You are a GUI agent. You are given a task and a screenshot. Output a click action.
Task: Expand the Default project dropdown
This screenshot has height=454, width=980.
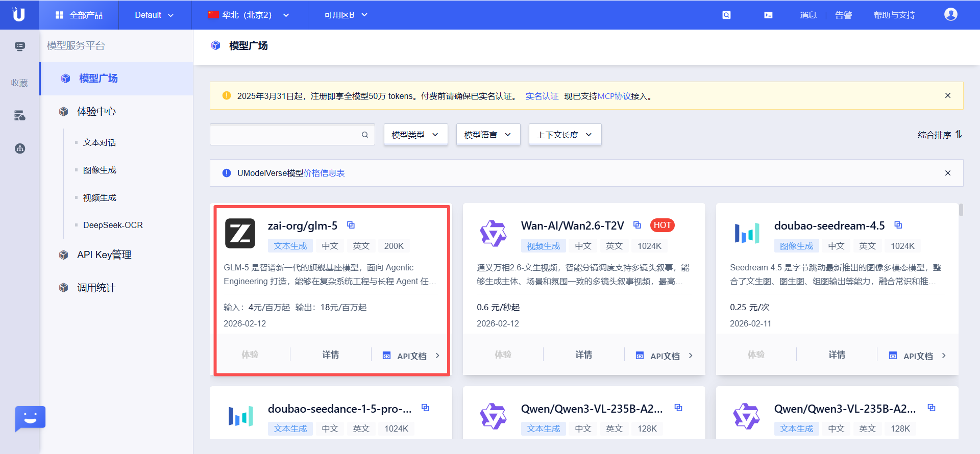pyautogui.click(x=154, y=15)
